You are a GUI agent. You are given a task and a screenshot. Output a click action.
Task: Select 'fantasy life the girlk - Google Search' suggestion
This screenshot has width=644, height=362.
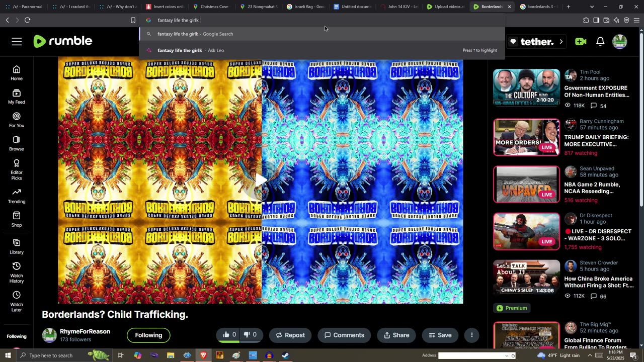(x=322, y=34)
